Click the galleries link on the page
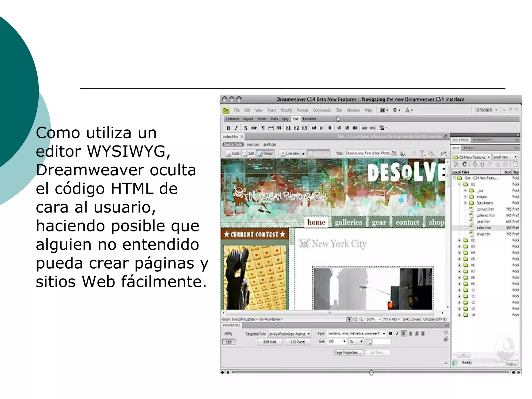 pos(348,222)
